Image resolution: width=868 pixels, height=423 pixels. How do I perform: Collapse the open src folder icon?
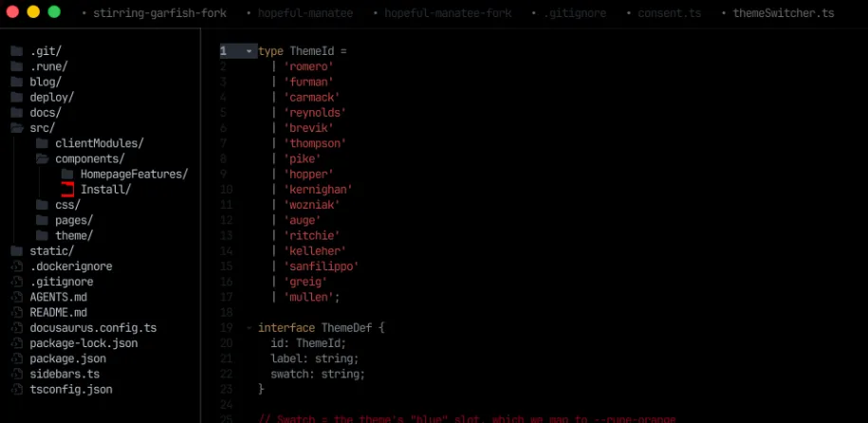(17, 128)
